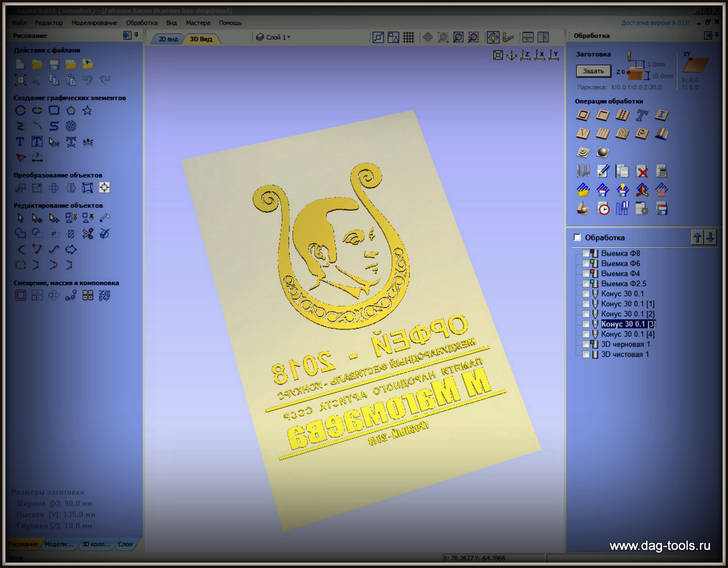Check the Выемка Ф2.5 toolpath checkbox
Image resolution: width=728 pixels, height=568 pixels.
tap(586, 284)
